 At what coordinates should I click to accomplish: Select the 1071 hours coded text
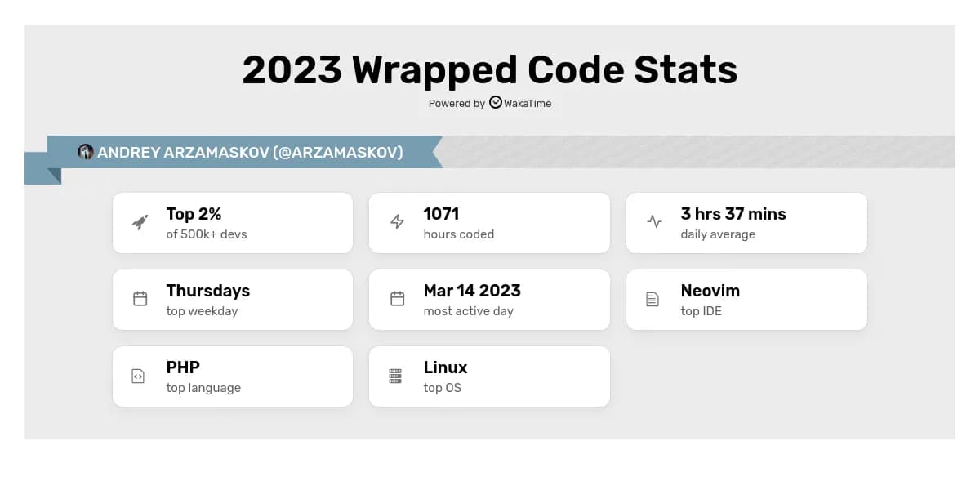click(458, 223)
